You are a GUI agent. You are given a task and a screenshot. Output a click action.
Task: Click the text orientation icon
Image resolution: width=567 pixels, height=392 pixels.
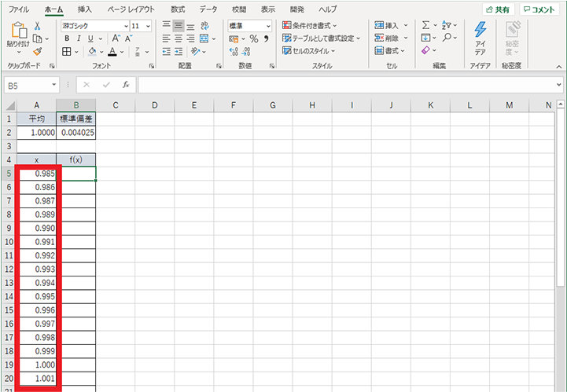click(196, 52)
